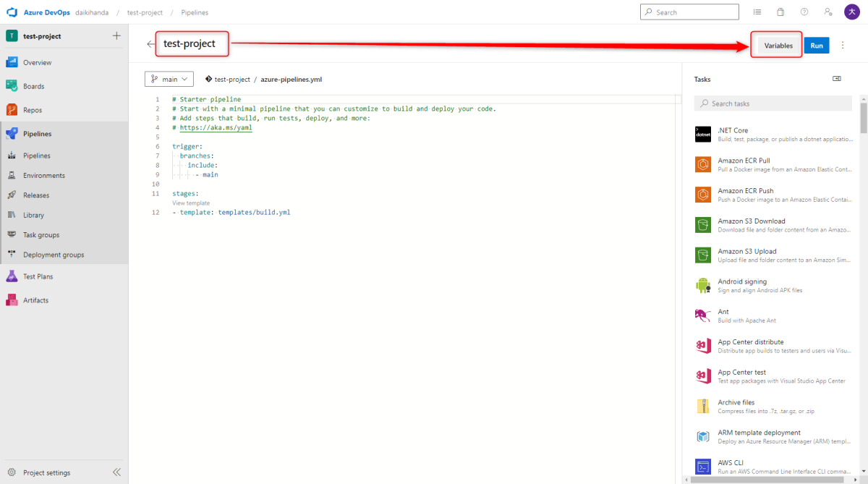Viewport: 868px width, 484px height.
Task: Click the '# Starter pipeline' comment line
Action: tap(207, 99)
